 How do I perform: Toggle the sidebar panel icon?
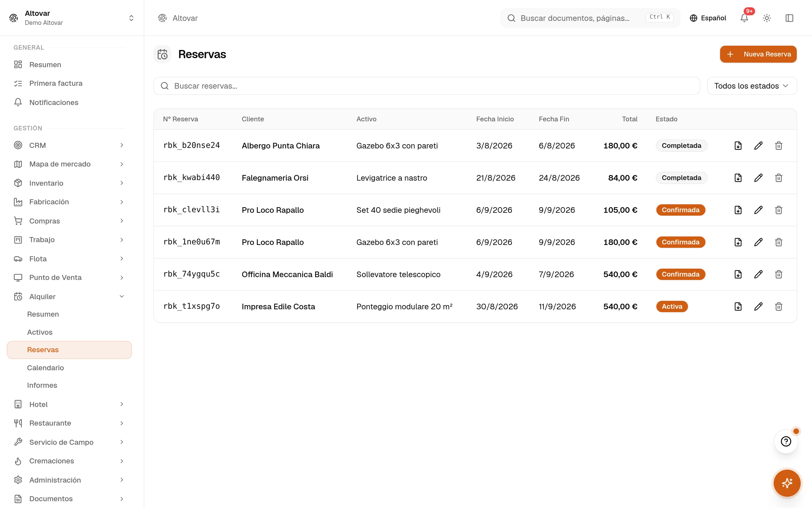pos(789,18)
